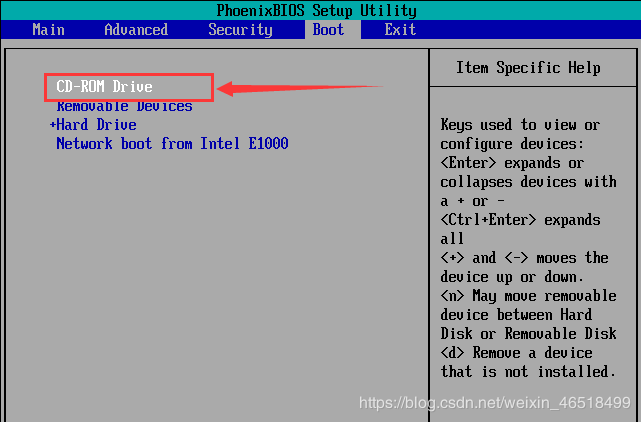Image resolution: width=641 pixels, height=422 pixels.
Task: Click the PhoenixBIOS Setup Utility title
Action: pyautogui.click(x=316, y=11)
